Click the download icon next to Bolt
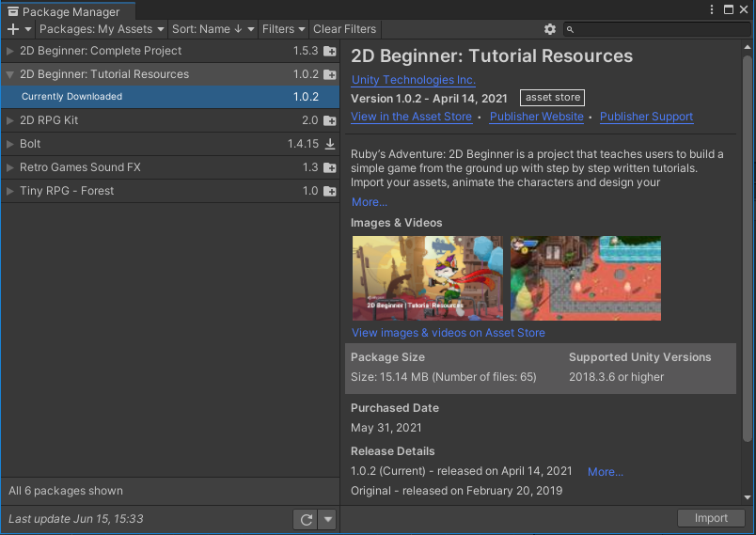The width and height of the screenshot is (756, 535). (x=329, y=144)
